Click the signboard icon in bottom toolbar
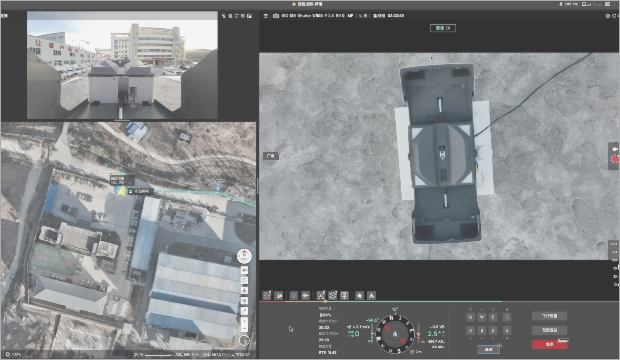This screenshot has height=360, width=620. coord(345,296)
